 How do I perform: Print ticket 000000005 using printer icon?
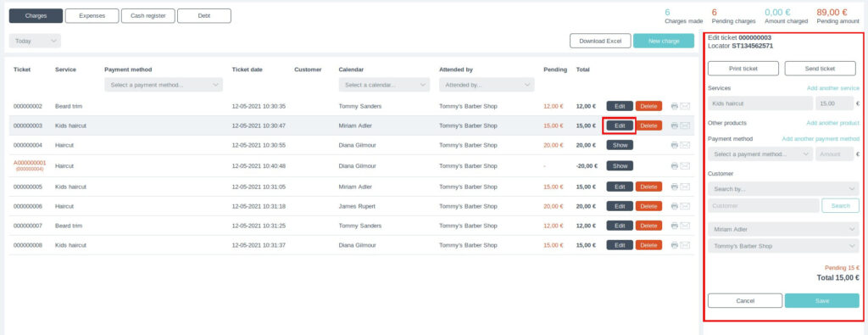[674, 187]
